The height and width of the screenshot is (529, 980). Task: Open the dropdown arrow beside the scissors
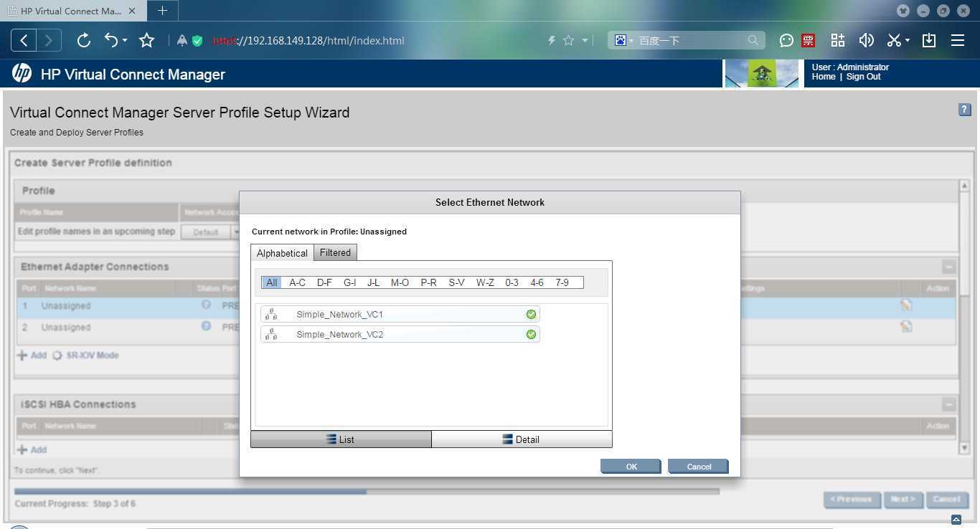click(x=908, y=41)
